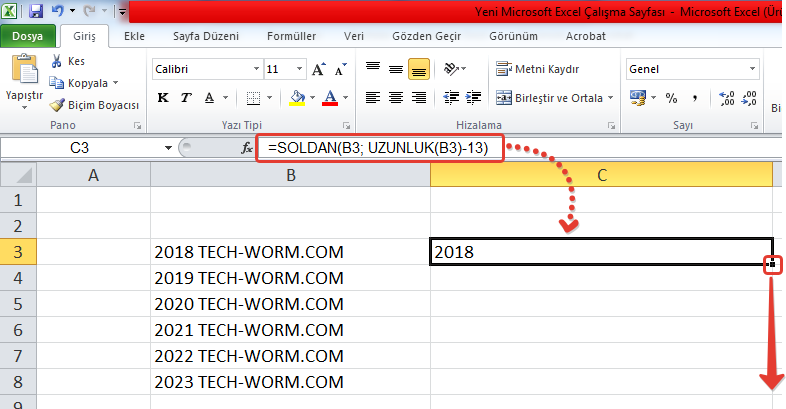The width and height of the screenshot is (786, 409).
Task: Click the Undo arrow icon
Action: tap(58, 12)
